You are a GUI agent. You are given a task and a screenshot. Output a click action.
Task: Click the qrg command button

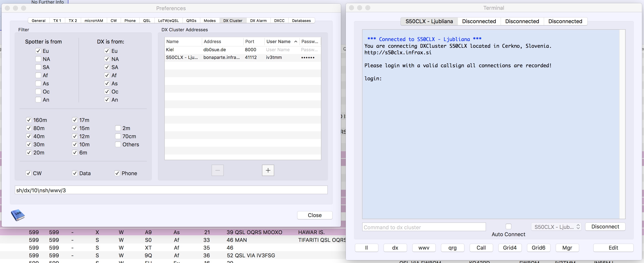tap(453, 248)
